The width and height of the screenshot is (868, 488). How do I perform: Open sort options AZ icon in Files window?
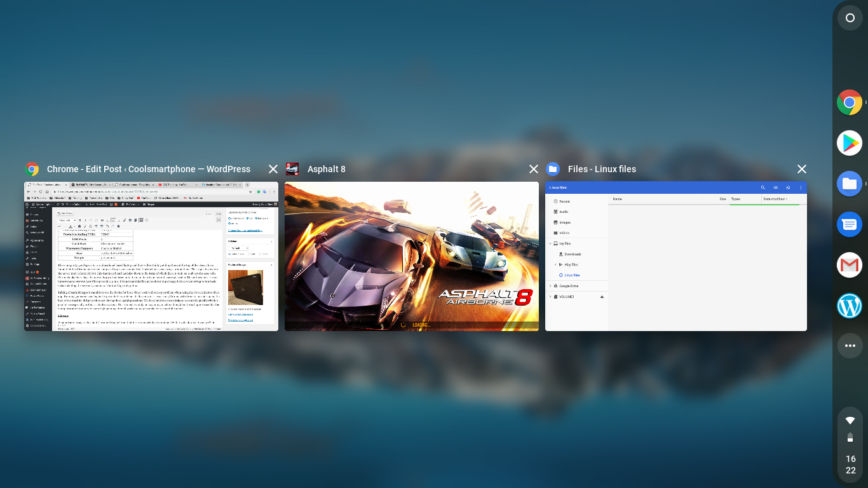(x=788, y=187)
